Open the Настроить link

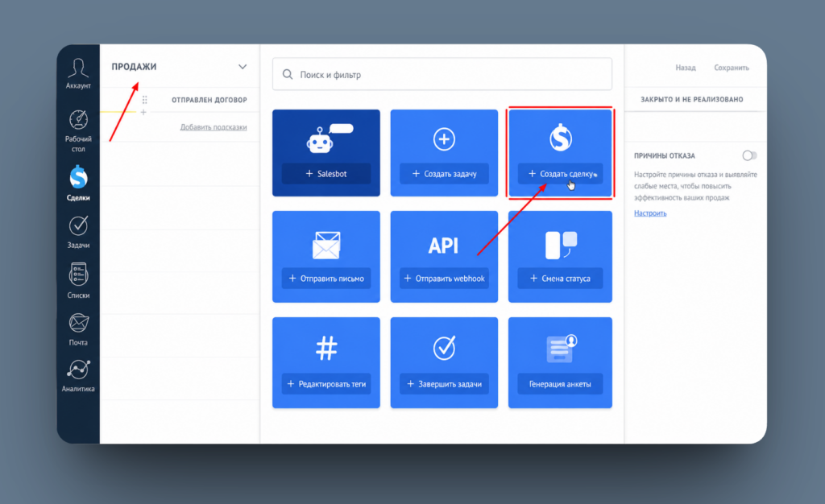click(650, 213)
